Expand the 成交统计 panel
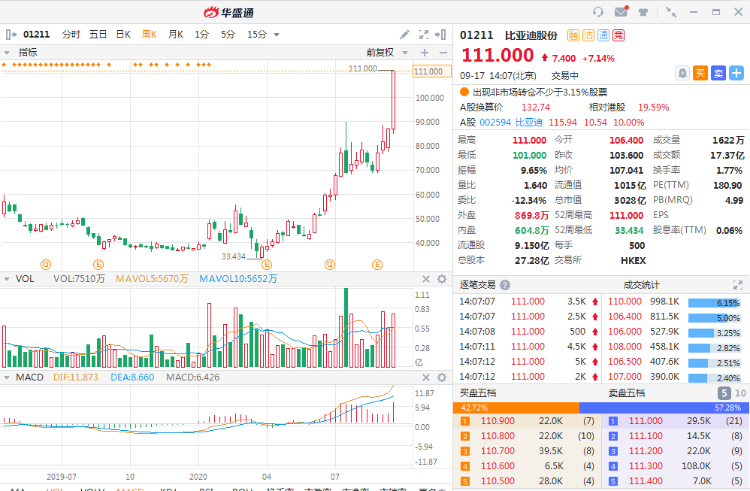750x491 pixels. point(738,285)
